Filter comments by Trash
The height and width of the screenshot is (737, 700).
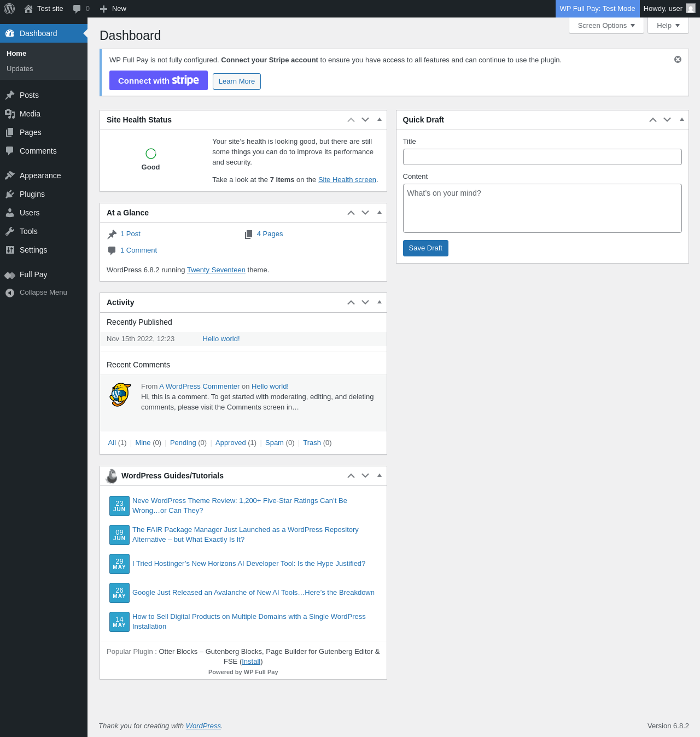click(312, 443)
